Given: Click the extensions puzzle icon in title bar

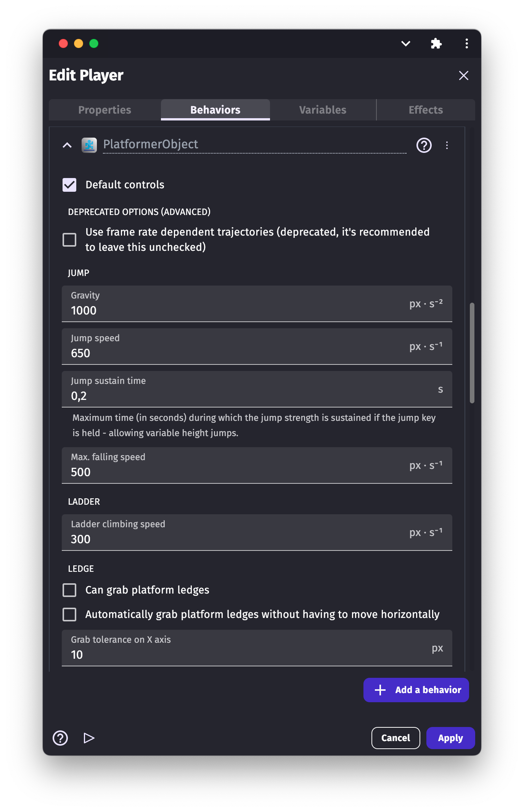Looking at the screenshot, I should click(436, 43).
